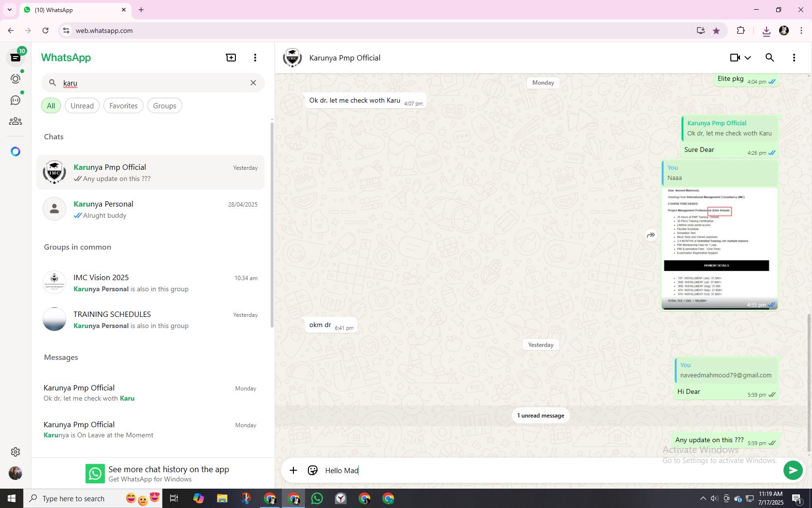Viewport: 812px width, 508px height.
Task: Open Karunya Personal chat
Action: coord(151,209)
